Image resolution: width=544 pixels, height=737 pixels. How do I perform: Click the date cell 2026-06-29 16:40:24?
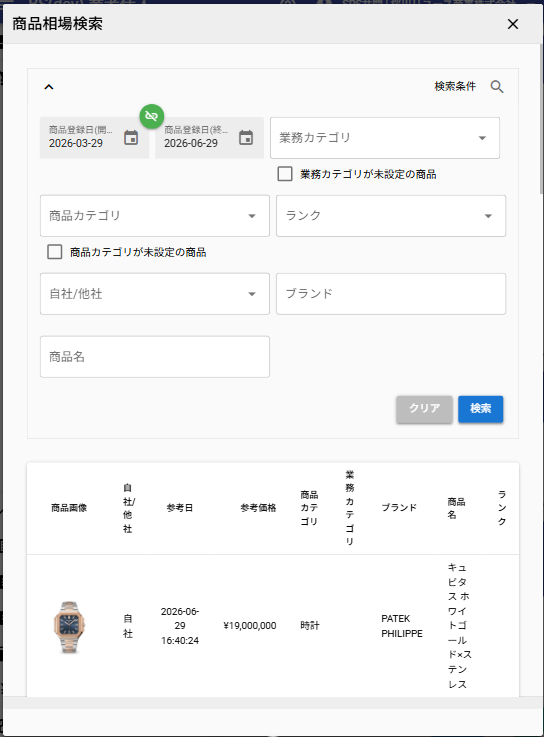(180, 626)
